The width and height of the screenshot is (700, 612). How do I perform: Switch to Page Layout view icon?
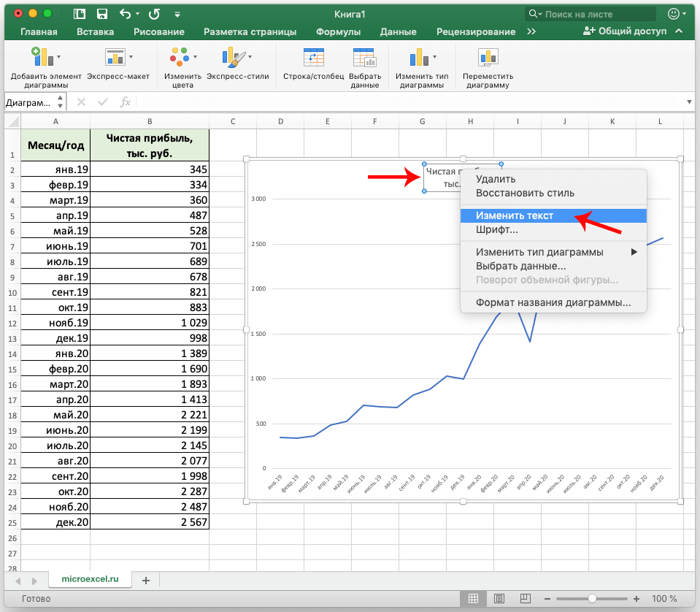pos(499,598)
